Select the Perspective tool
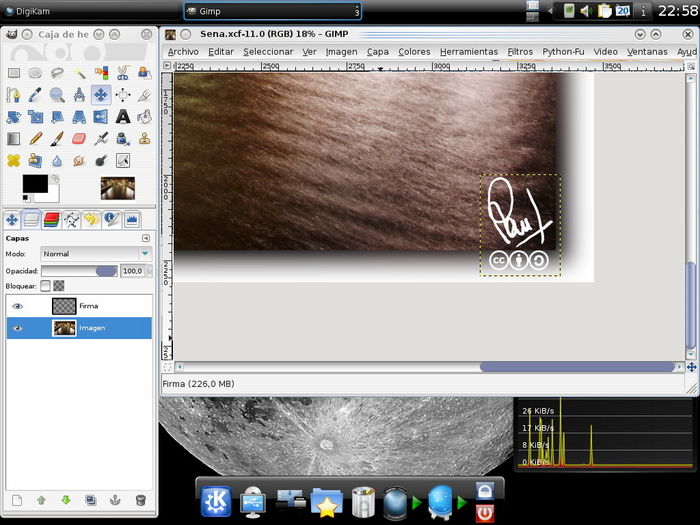This screenshot has height=525, width=700. (x=79, y=117)
